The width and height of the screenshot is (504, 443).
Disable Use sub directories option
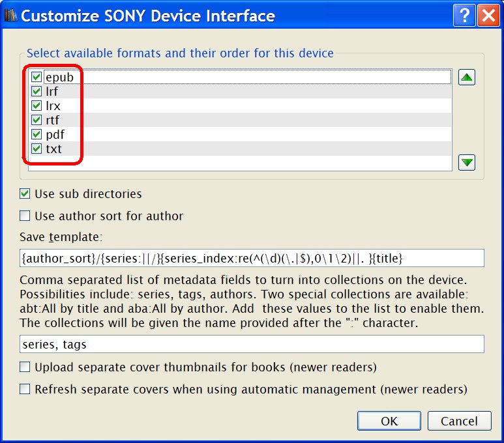pyautogui.click(x=25, y=193)
